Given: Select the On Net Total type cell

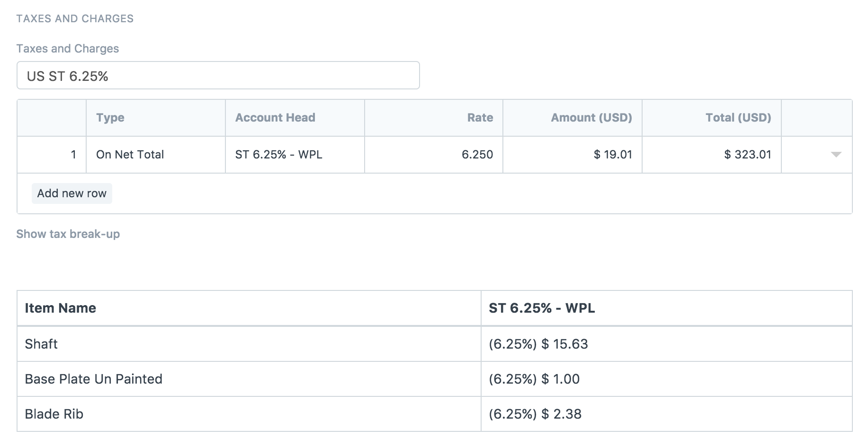Looking at the screenshot, I should point(155,155).
